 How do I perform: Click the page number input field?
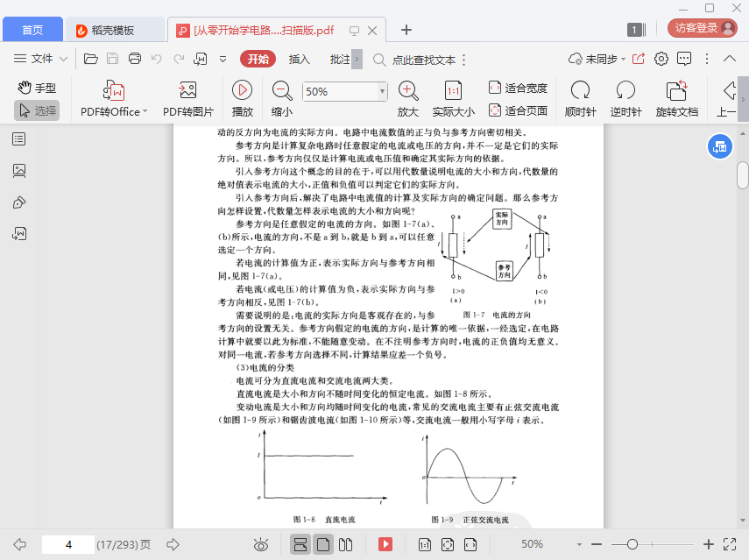pos(68,545)
